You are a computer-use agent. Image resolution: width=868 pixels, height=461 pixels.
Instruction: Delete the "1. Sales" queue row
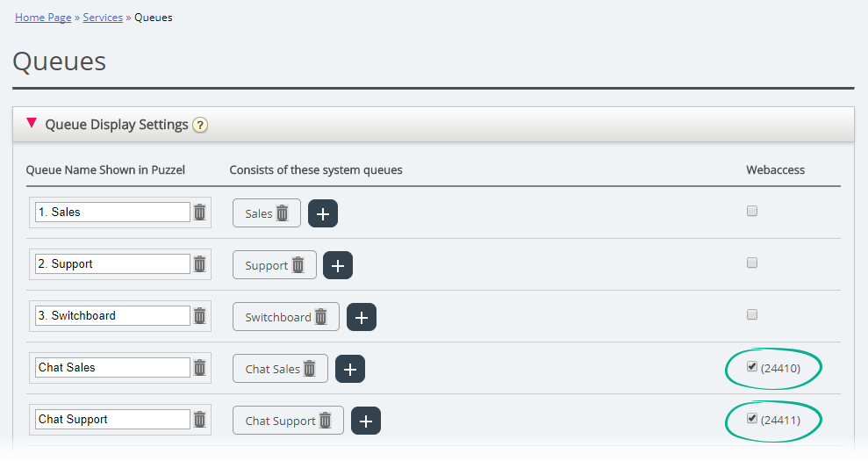(x=200, y=212)
